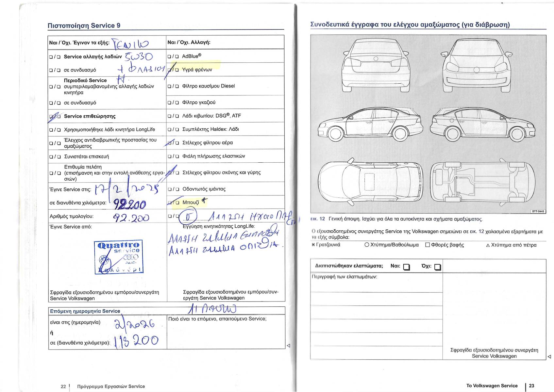Tick the checkbox pair beside Φίλτρο γκαζιού

click(x=173, y=103)
